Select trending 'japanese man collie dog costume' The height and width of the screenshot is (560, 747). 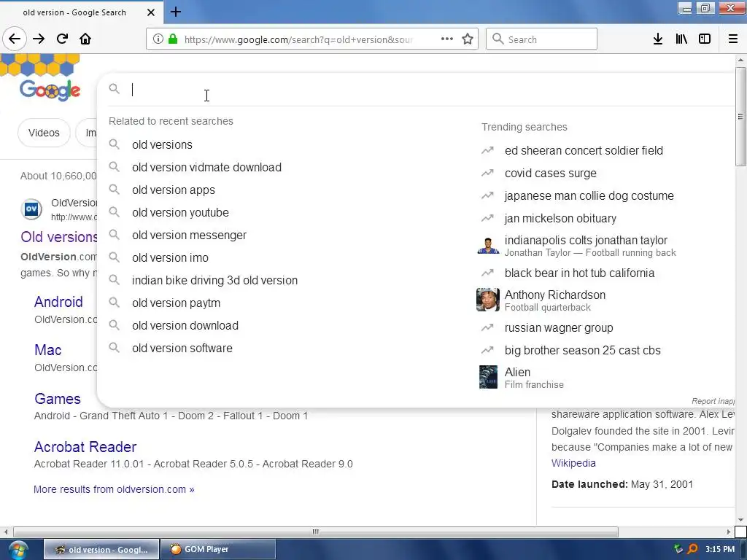pyautogui.click(x=589, y=195)
